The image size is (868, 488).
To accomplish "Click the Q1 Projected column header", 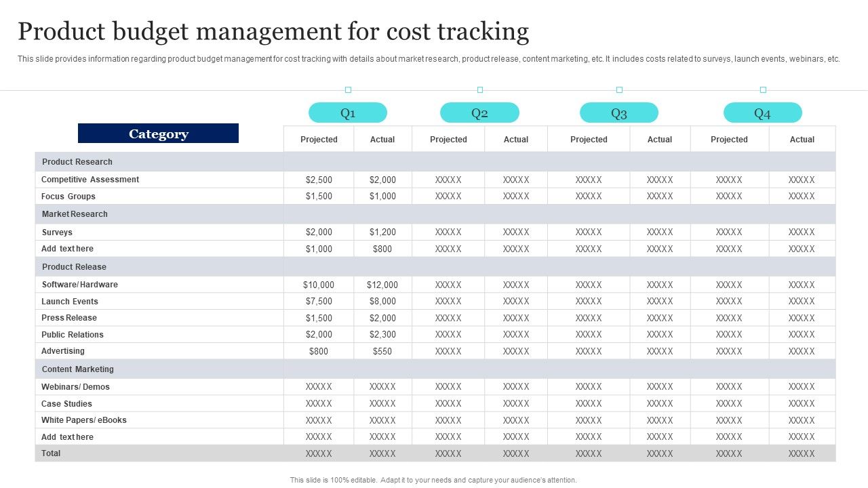I will click(x=319, y=140).
